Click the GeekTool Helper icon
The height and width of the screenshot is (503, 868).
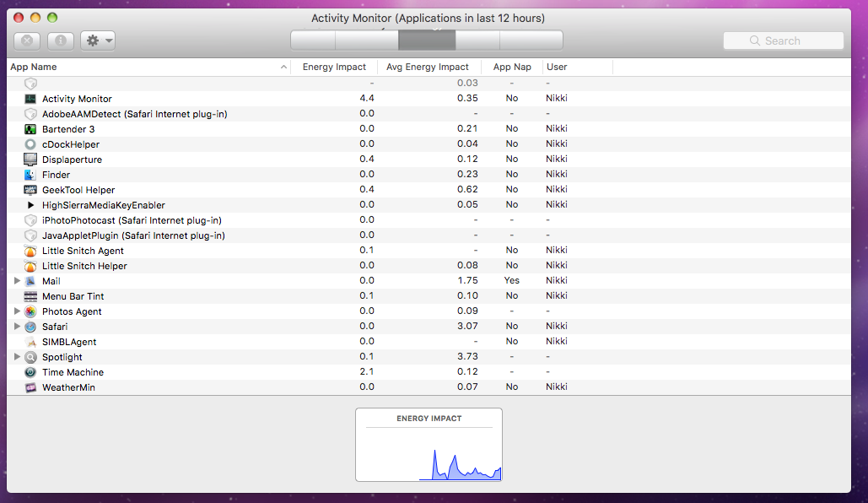pos(30,190)
